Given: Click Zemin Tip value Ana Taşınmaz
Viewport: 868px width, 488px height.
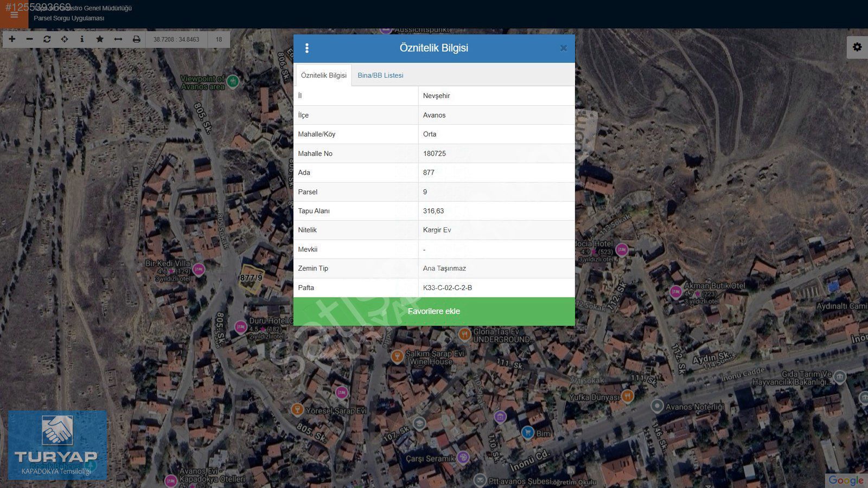Looking at the screenshot, I should pos(444,268).
